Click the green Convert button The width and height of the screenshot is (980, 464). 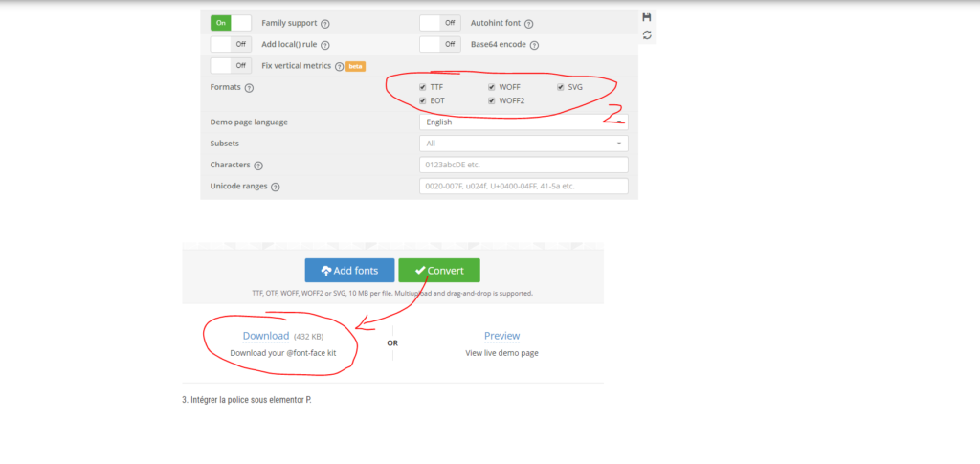coord(439,271)
